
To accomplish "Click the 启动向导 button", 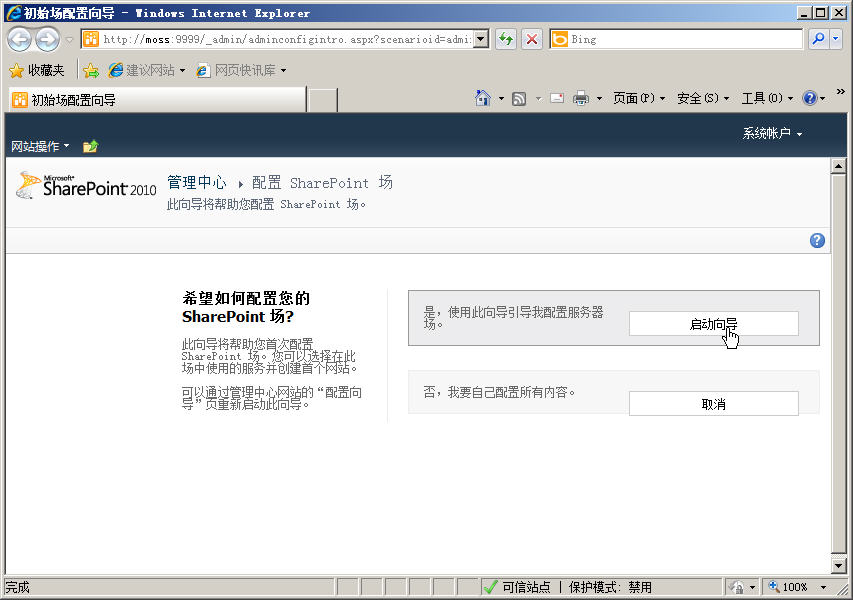I will (x=713, y=324).
